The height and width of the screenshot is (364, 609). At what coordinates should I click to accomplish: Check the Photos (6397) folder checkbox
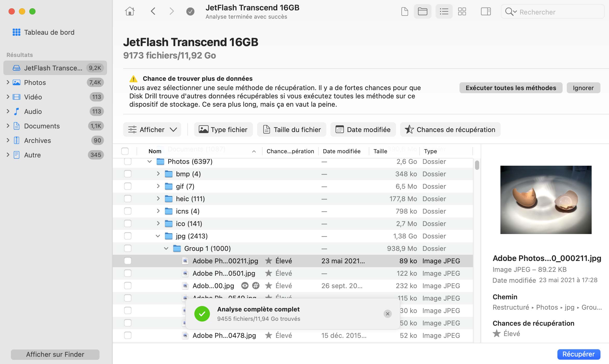pyautogui.click(x=128, y=161)
